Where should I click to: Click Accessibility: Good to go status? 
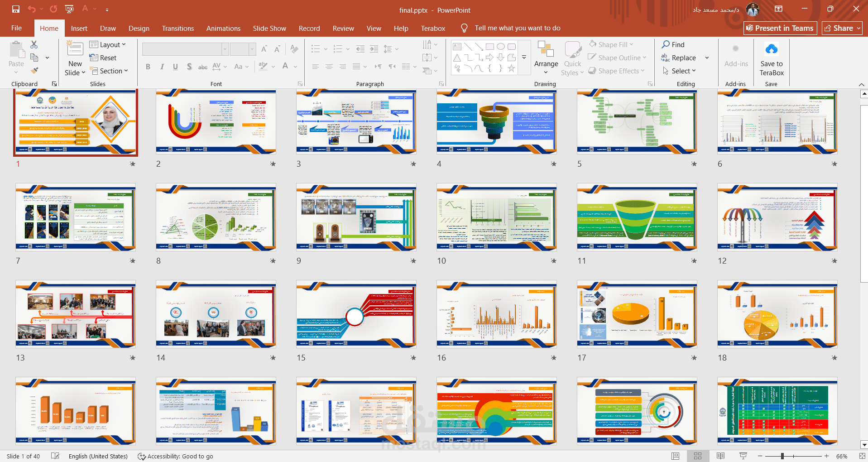click(175, 456)
